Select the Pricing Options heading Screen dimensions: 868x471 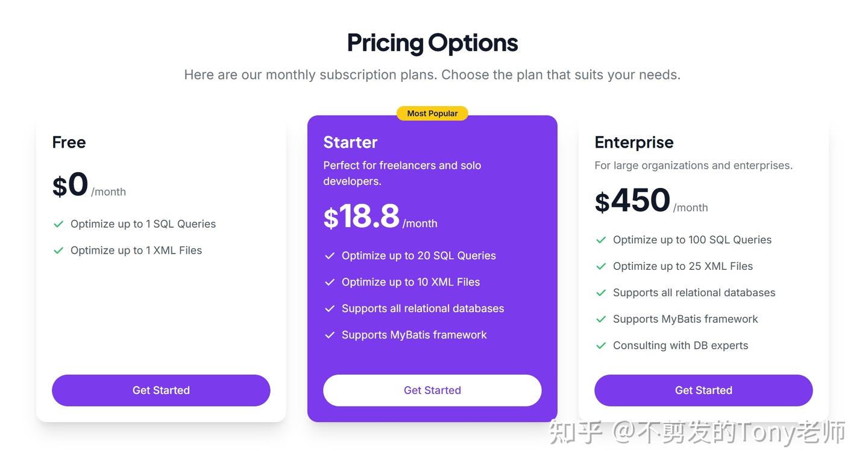click(432, 43)
